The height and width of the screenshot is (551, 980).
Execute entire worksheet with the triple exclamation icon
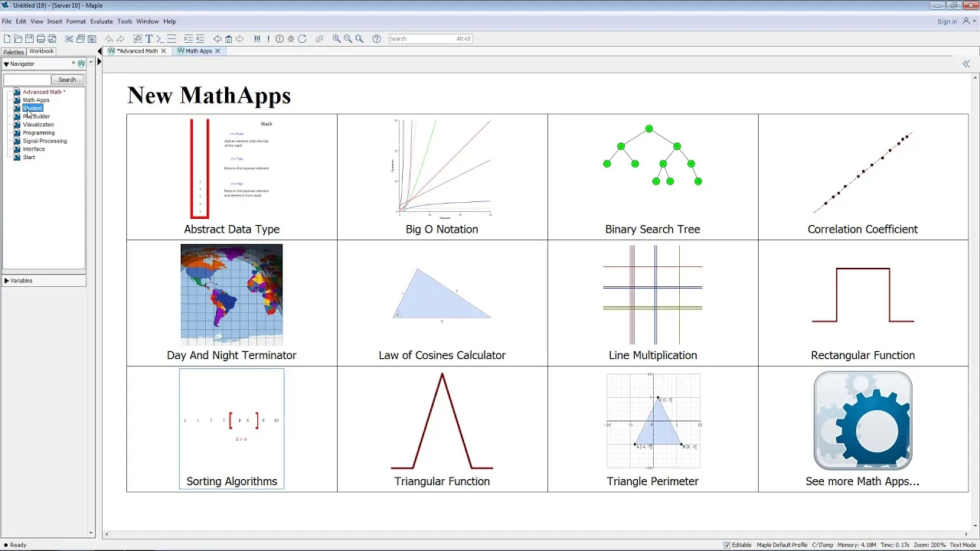pos(256,38)
